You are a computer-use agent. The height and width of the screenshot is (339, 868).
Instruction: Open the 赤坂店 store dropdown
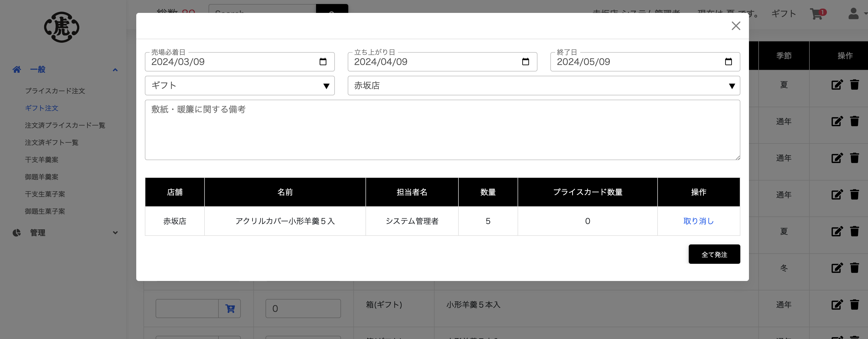coord(544,86)
